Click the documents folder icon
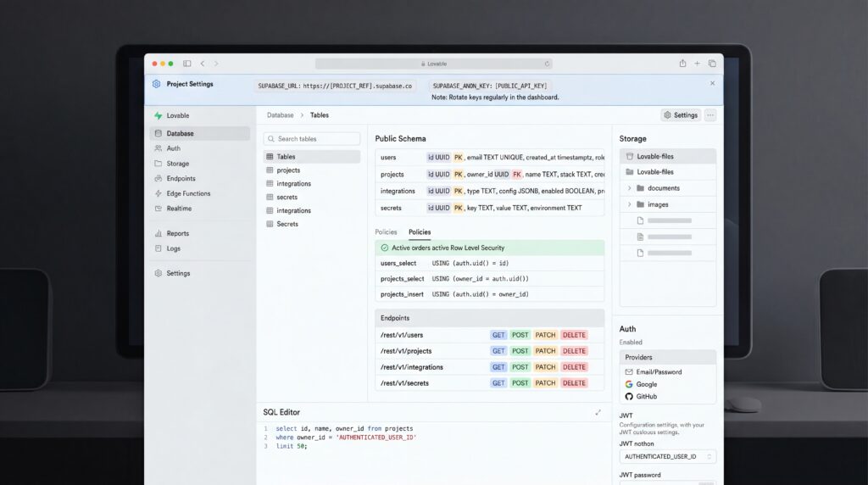The image size is (868, 485). tap(641, 188)
